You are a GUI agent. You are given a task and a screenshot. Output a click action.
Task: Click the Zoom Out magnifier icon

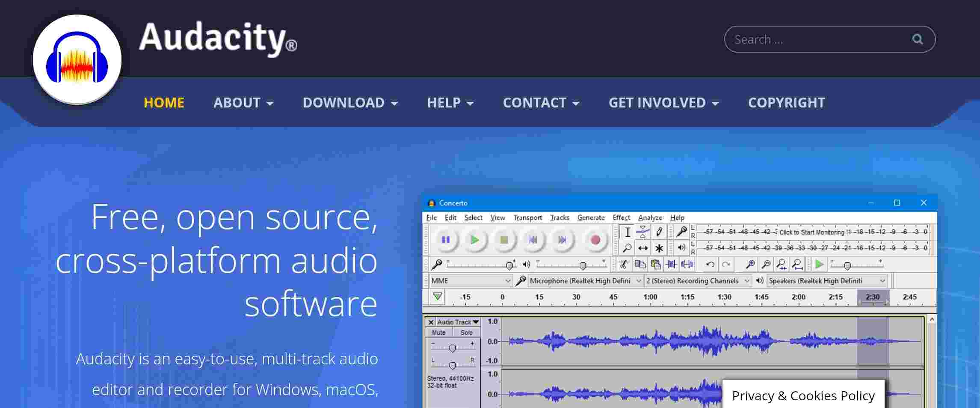tap(766, 264)
